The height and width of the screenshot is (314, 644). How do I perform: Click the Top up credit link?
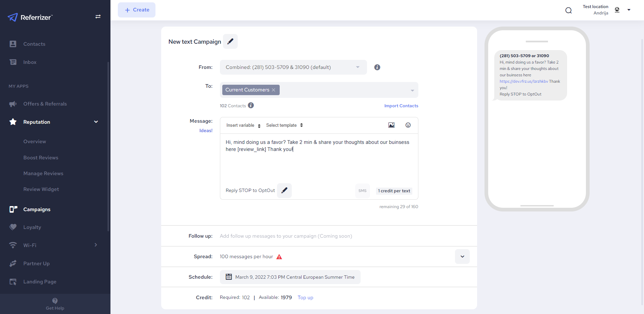pyautogui.click(x=305, y=298)
